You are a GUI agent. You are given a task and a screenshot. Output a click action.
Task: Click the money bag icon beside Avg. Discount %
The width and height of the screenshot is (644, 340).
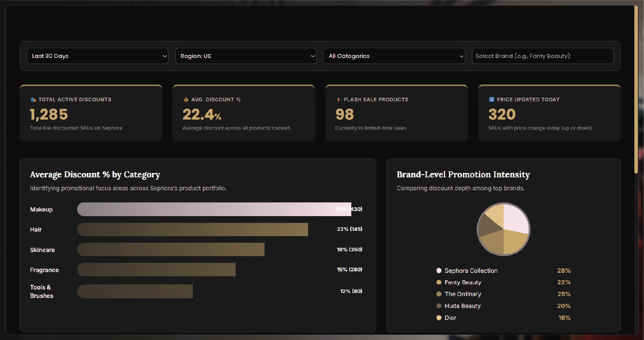[186, 100]
